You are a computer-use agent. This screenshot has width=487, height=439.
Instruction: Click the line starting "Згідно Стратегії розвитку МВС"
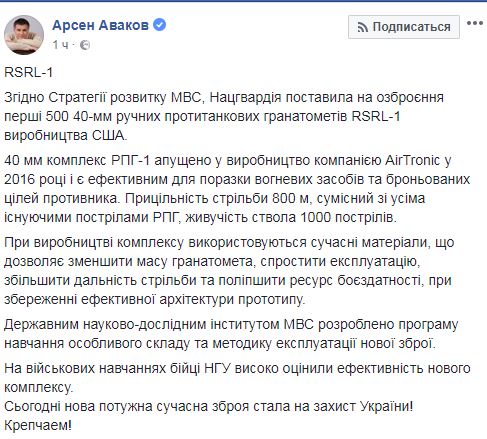pyautogui.click(x=224, y=97)
